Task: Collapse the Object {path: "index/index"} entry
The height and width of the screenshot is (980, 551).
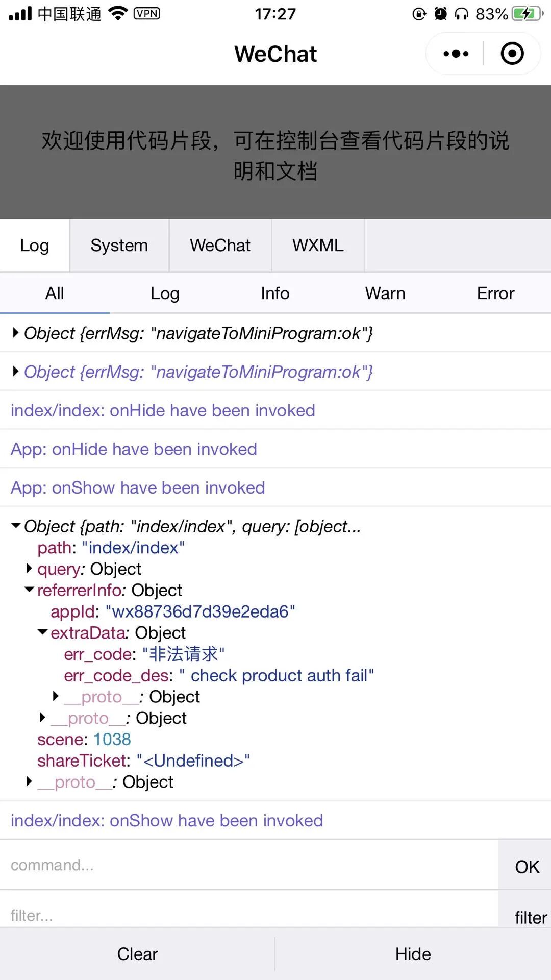Action: (16, 525)
